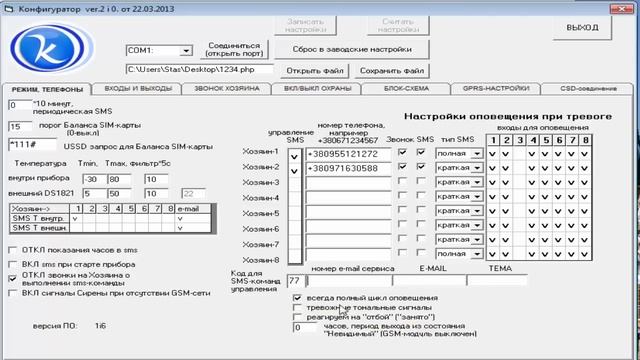Enable тревожные тональные сигналы checkbox

(x=297, y=307)
